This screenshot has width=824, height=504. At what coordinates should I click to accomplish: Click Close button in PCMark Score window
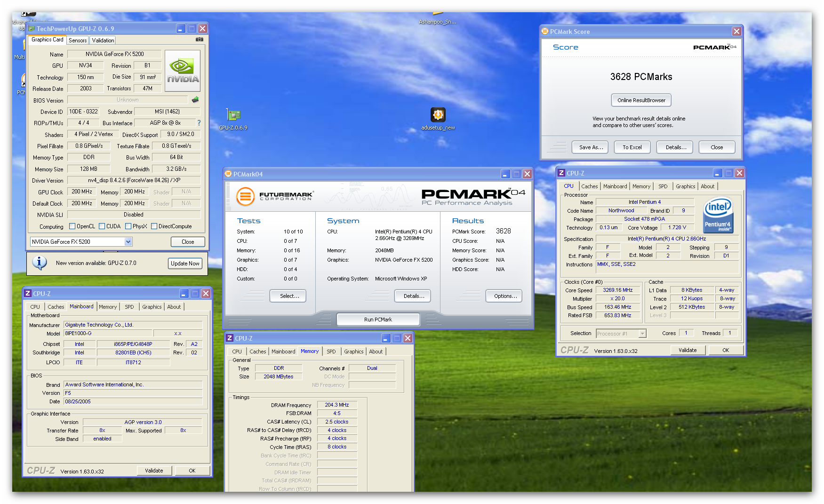point(717,147)
